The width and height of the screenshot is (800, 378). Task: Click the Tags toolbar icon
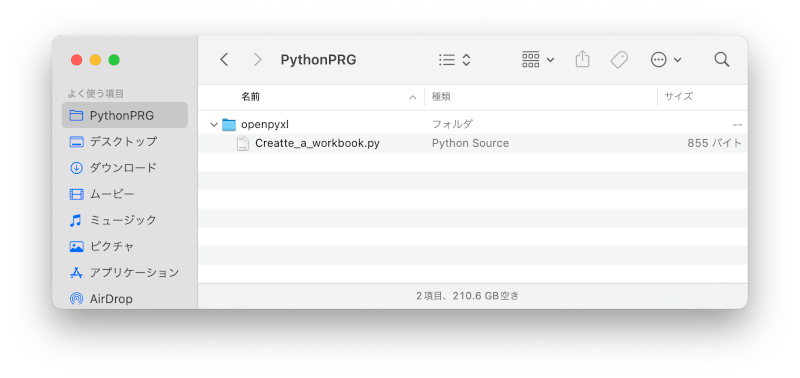pyautogui.click(x=619, y=60)
